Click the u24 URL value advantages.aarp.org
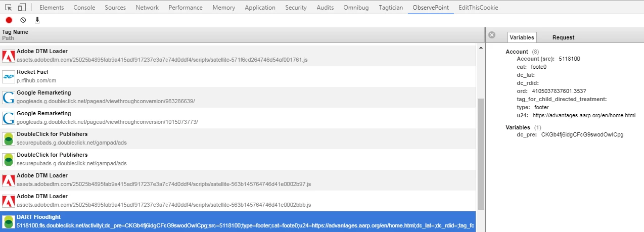This screenshot has width=644, height=232. 584,115
